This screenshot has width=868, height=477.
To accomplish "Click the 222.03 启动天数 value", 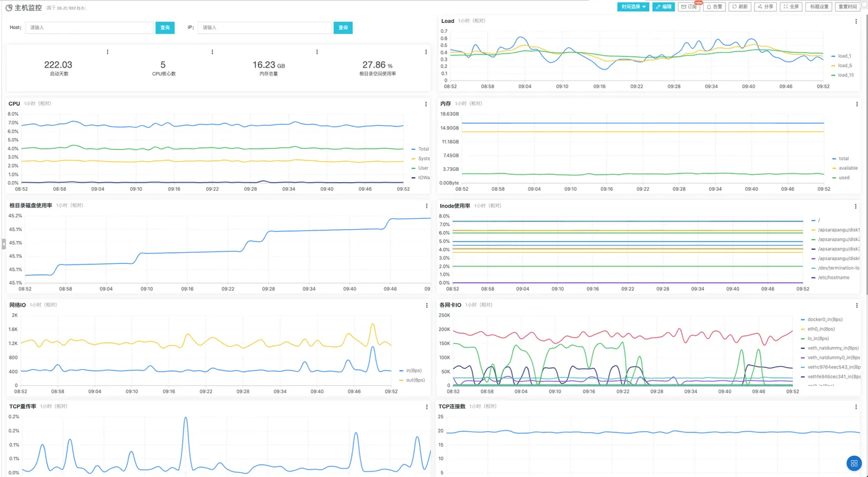I will pos(58,64).
